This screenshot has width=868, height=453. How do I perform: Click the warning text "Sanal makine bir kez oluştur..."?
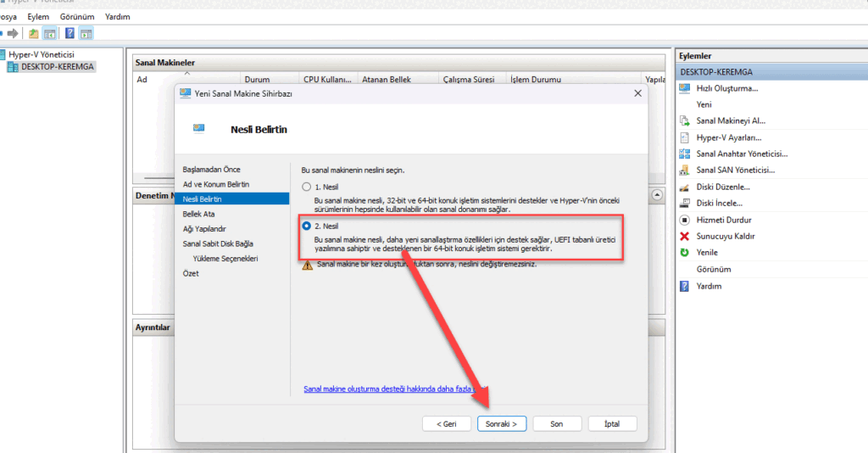tap(427, 264)
